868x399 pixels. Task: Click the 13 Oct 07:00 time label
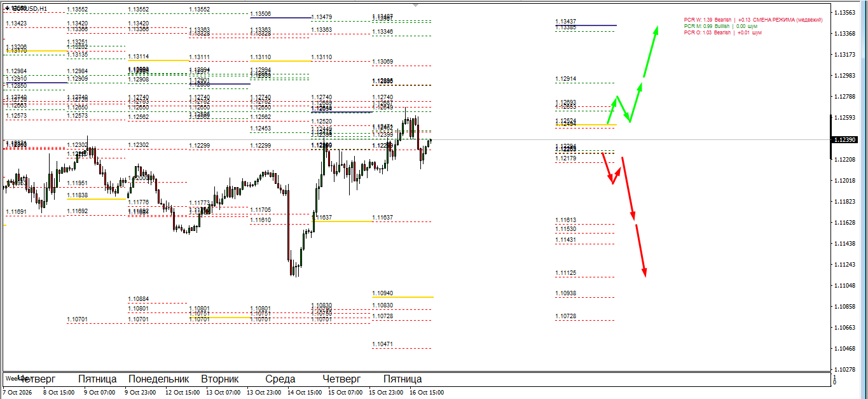point(223,393)
